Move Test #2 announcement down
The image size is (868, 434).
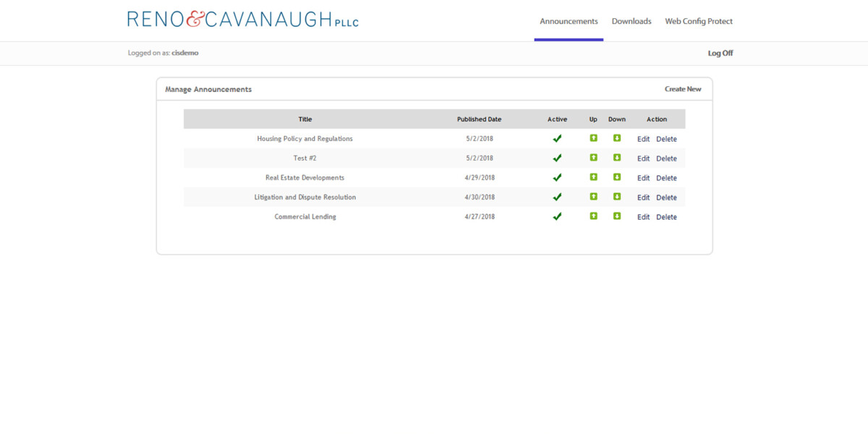click(616, 158)
